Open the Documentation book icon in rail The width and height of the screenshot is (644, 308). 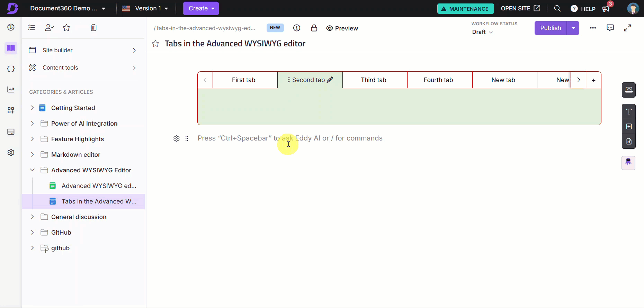point(11,48)
